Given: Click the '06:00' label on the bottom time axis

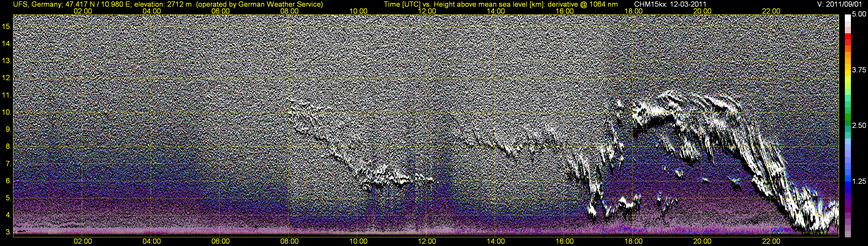Looking at the screenshot, I should [x=220, y=241].
